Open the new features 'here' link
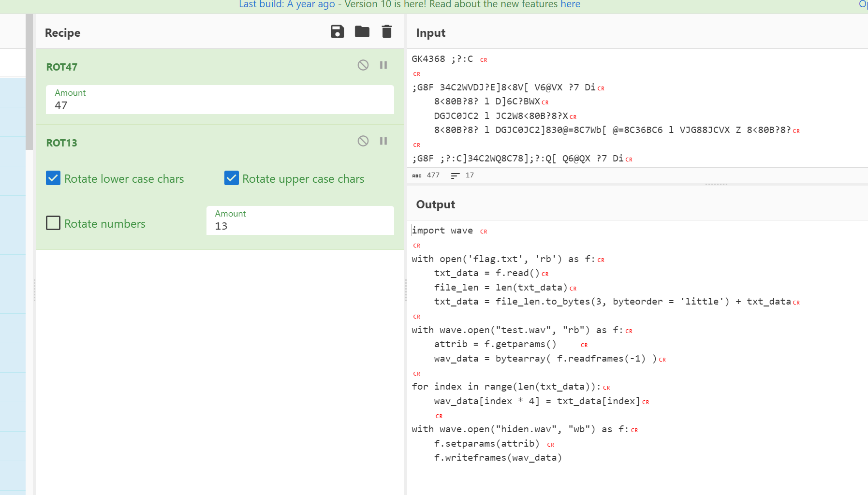 point(570,4)
